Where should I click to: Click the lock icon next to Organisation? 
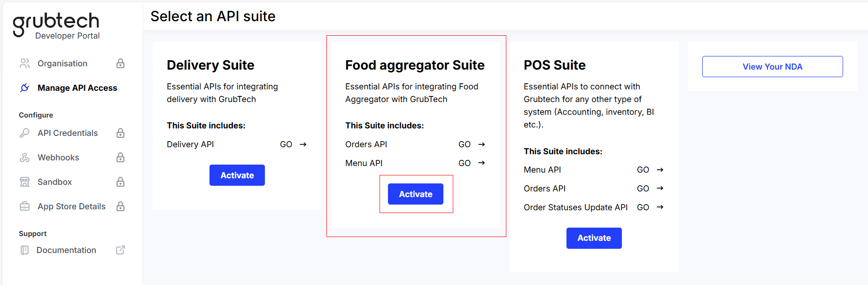coord(121,63)
